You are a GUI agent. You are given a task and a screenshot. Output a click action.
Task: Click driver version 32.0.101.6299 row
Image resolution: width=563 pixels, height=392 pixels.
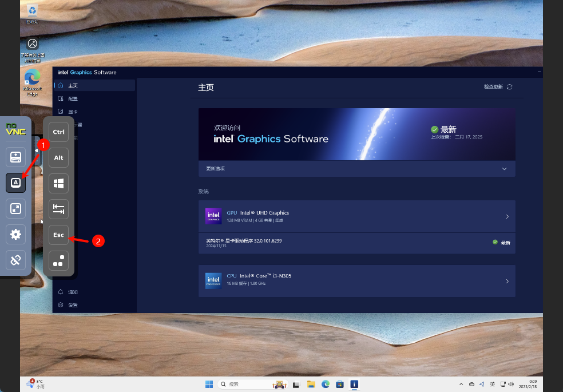357,243
